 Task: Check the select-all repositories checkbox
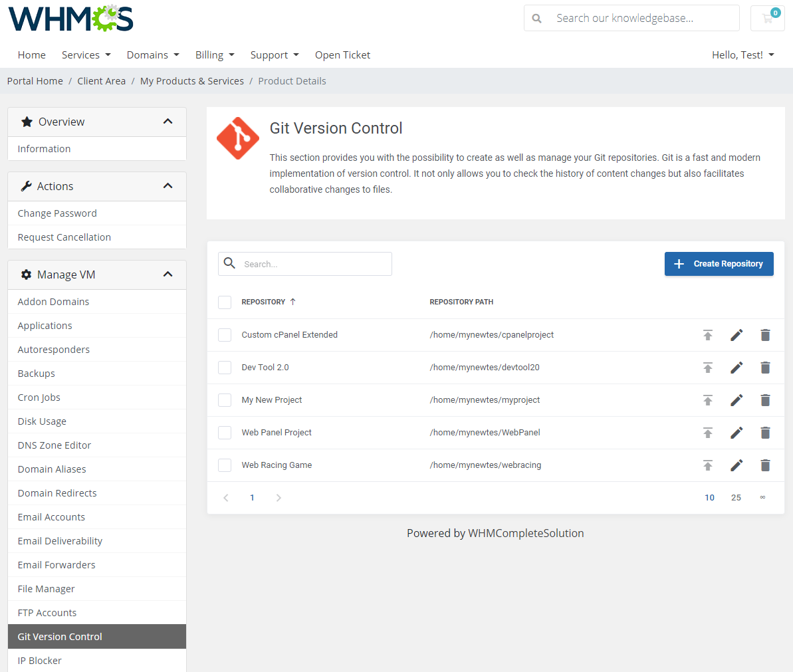(x=225, y=302)
